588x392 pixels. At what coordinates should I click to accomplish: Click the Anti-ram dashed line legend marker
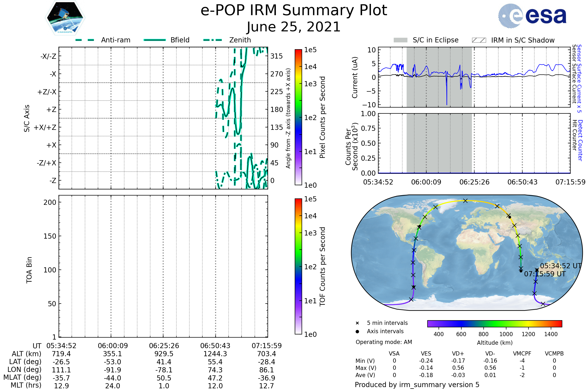[85, 40]
